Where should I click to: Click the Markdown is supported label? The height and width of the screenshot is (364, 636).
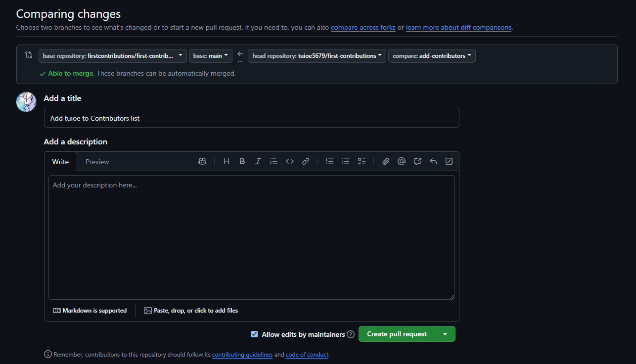click(90, 311)
